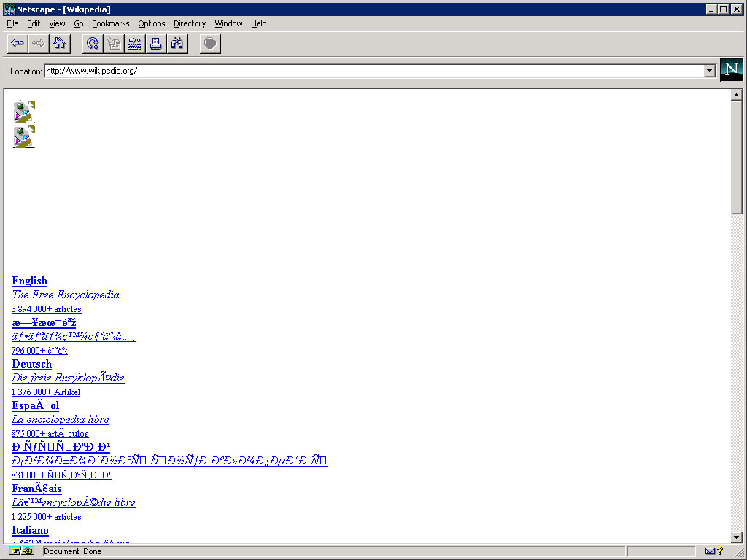
Task: Follow the Italiano link
Action: click(x=30, y=531)
